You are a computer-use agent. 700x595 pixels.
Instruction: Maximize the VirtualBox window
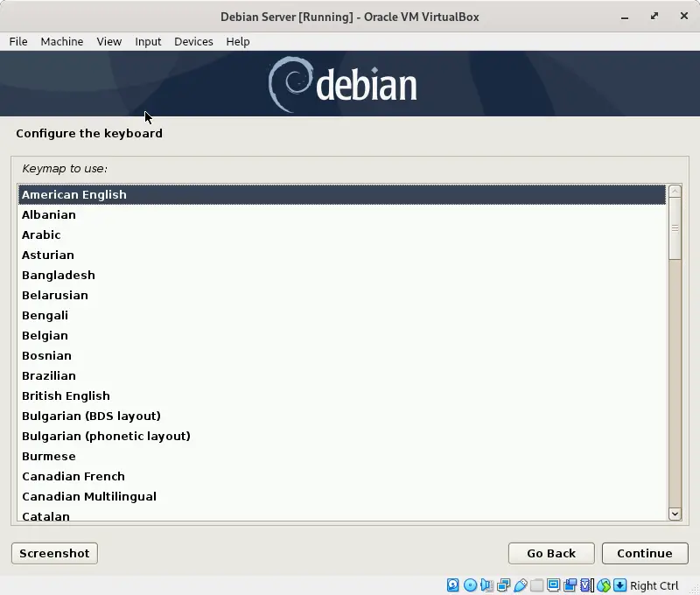pyautogui.click(x=654, y=17)
